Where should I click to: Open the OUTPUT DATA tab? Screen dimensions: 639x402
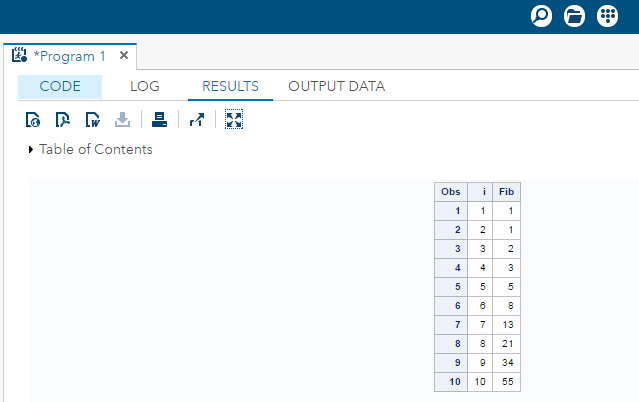point(337,86)
